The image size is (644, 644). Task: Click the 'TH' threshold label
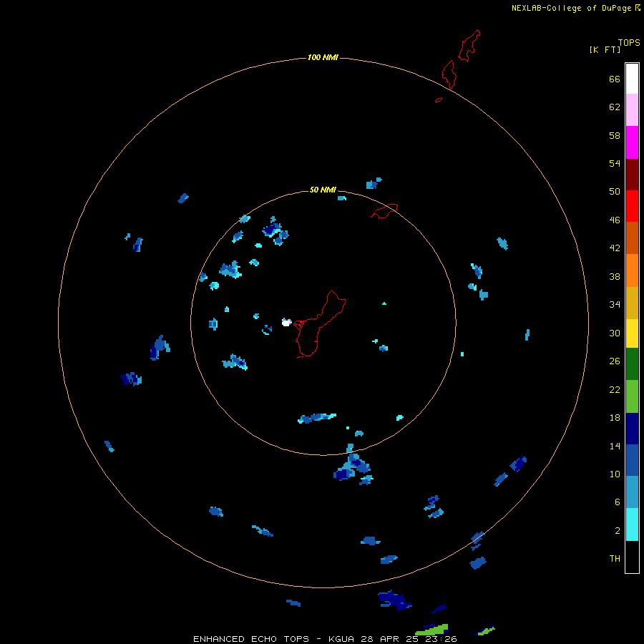click(615, 559)
